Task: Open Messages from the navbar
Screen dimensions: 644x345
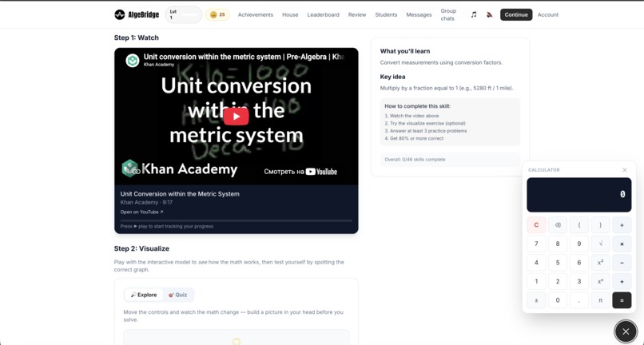Action: pyautogui.click(x=419, y=15)
